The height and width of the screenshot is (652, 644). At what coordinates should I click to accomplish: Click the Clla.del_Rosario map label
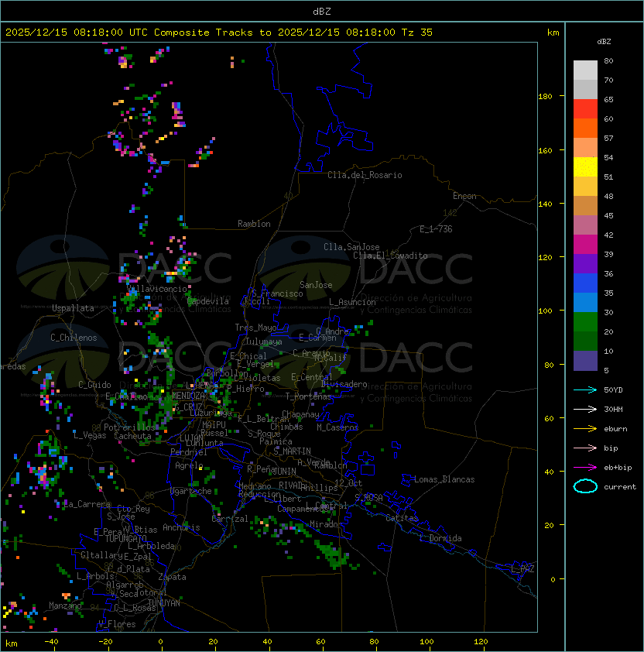(365, 175)
